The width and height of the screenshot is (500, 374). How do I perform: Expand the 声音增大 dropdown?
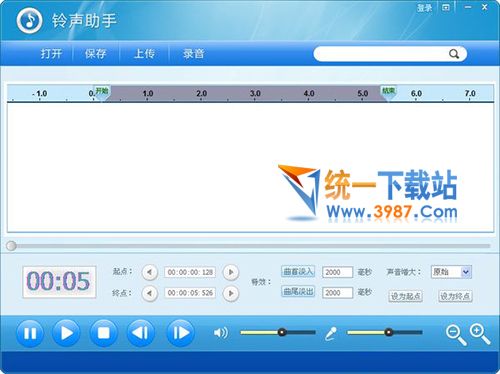(x=466, y=272)
